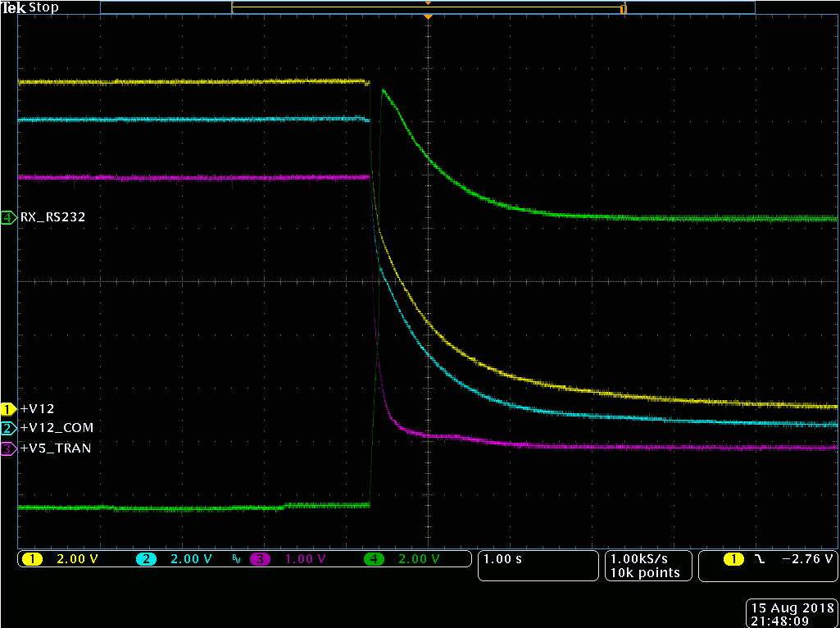
Task: Click the orange trigger position marker on graticule
Action: tap(428, 18)
